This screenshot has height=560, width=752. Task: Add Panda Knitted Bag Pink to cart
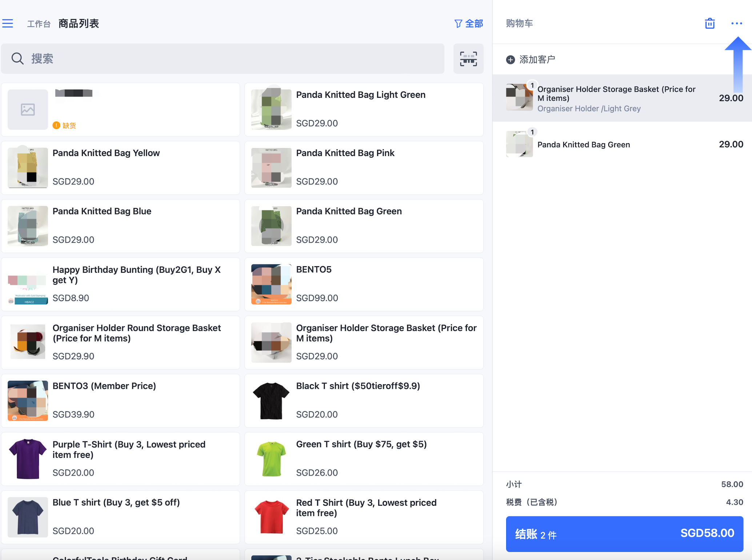coord(364,168)
